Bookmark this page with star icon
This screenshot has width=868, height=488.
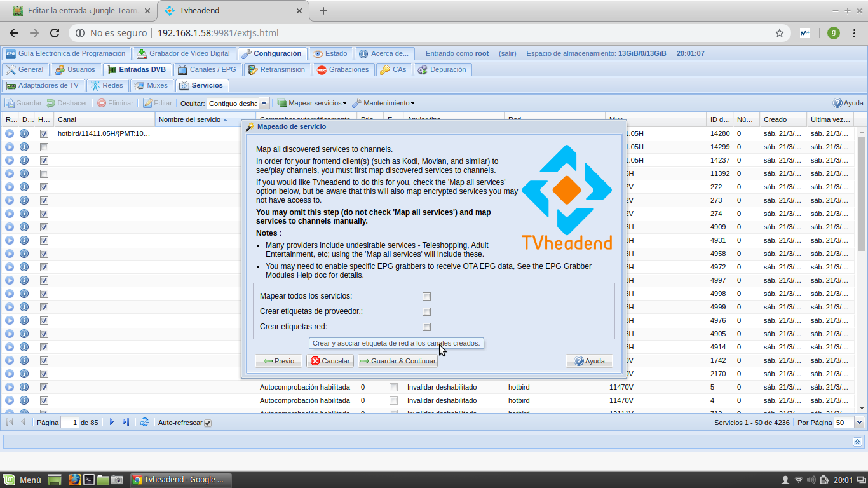779,33
